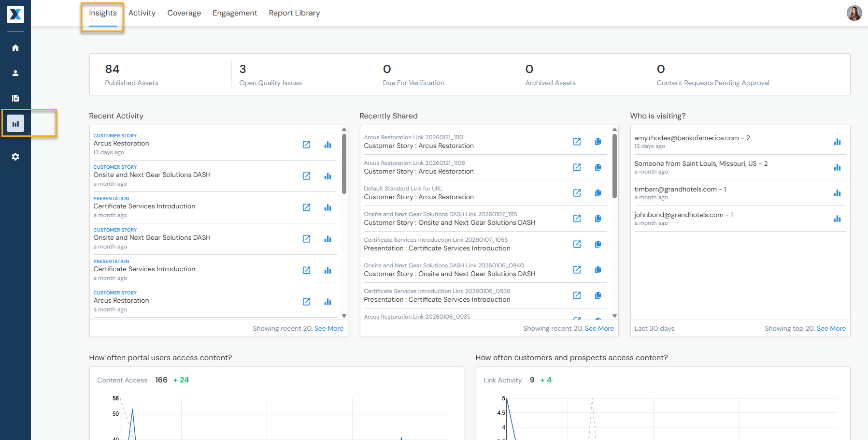This screenshot has width=868, height=440.
Task: Open Arcus Restoration 13 days ago in new window
Action: pyautogui.click(x=306, y=145)
